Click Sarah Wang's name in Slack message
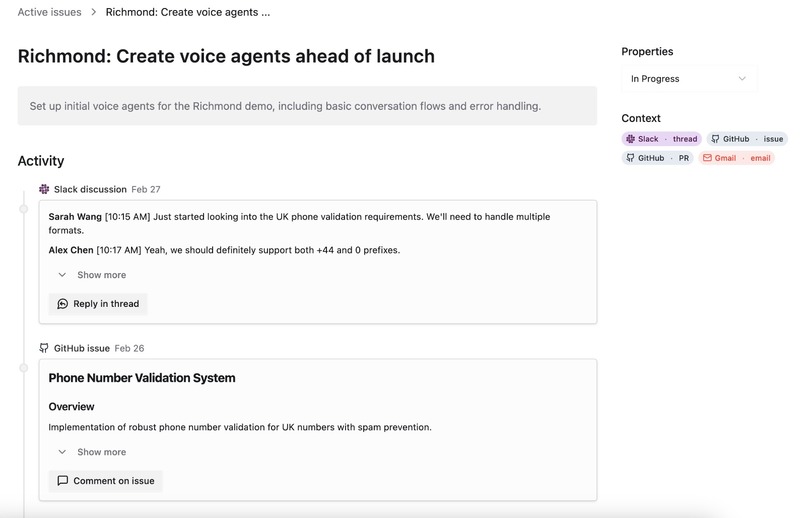This screenshot has width=806, height=518. (75, 217)
